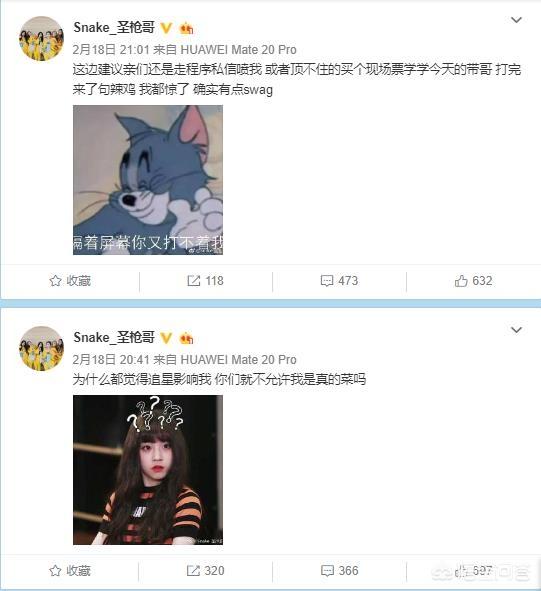Image resolution: width=541 pixels, height=591 pixels.
Task: Favorite the second post via 收藏 star
Action: 70,571
